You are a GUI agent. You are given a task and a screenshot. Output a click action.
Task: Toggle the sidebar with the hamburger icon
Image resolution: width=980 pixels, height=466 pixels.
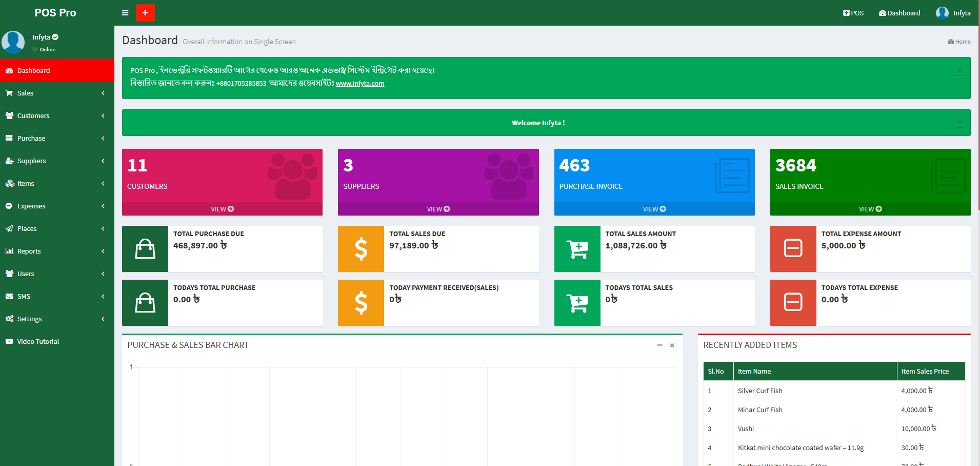[125, 13]
